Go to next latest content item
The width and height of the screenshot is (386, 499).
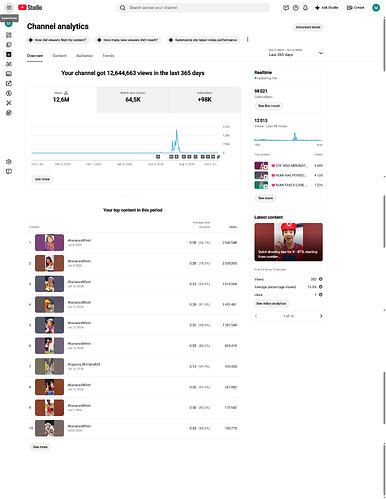click(321, 316)
